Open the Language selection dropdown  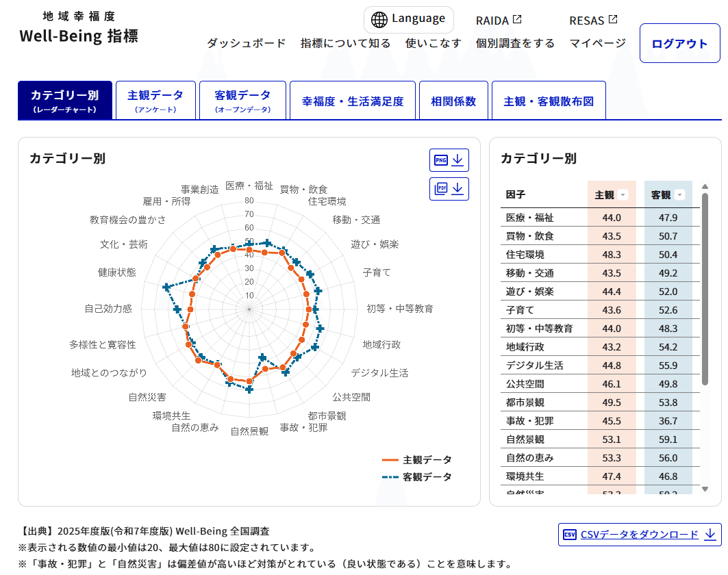tap(409, 20)
